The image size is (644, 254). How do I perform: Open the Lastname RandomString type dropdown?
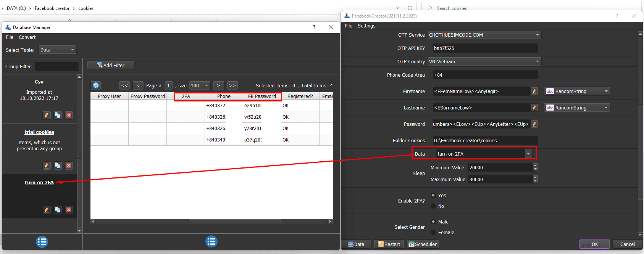point(577,108)
